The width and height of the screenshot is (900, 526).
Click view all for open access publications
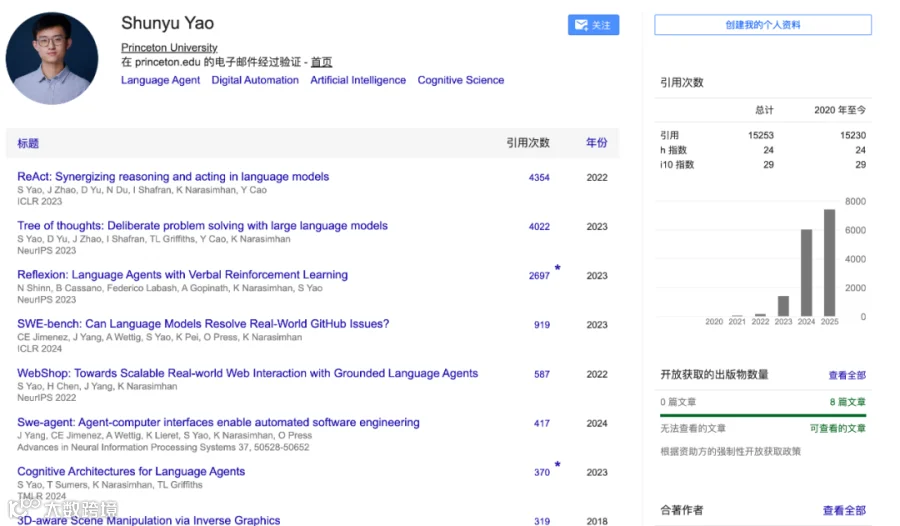tap(847, 375)
